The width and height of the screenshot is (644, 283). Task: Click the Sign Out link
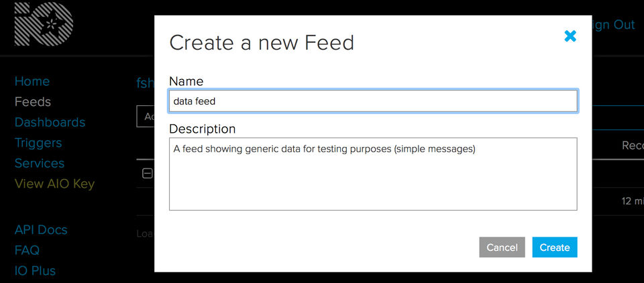point(613,25)
